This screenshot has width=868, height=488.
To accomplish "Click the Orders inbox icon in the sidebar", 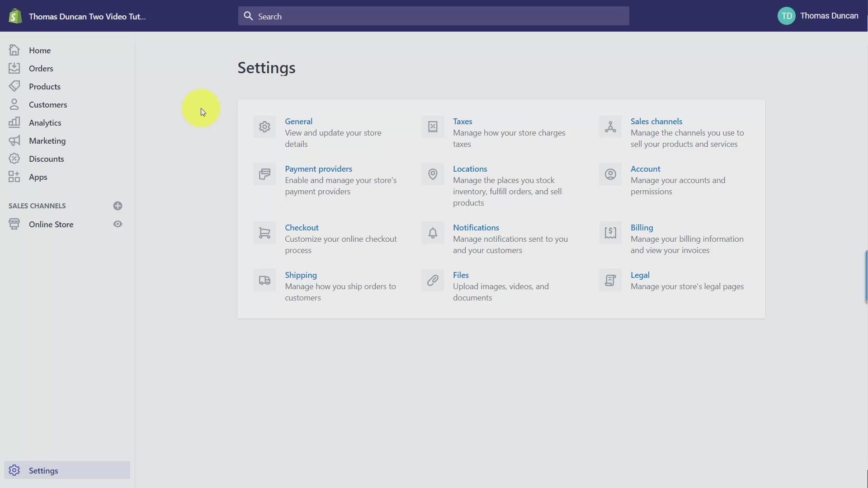I will point(14,68).
